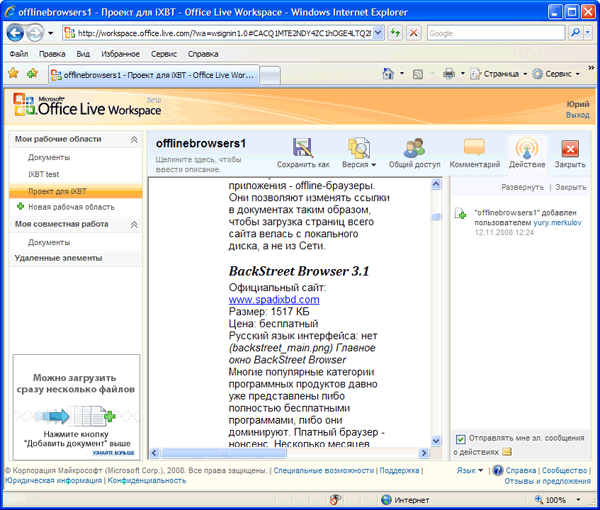This screenshot has width=600, height=510.
Task: Toggle the email notifications checkbox
Action: tap(461, 439)
